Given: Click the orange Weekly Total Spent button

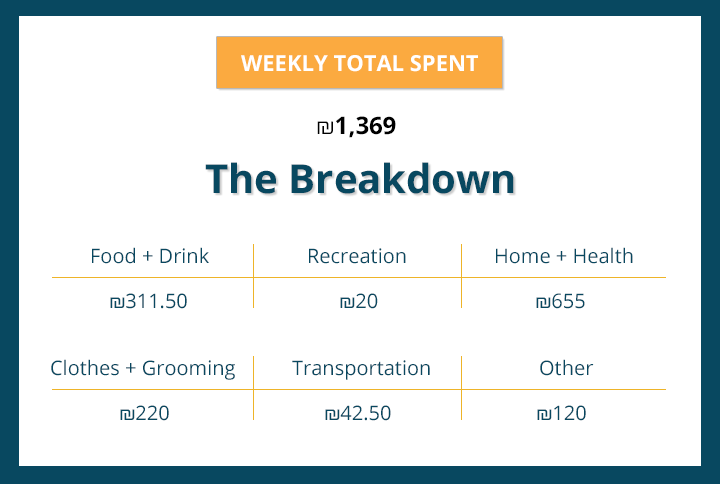Looking at the screenshot, I should pyautogui.click(x=359, y=63).
